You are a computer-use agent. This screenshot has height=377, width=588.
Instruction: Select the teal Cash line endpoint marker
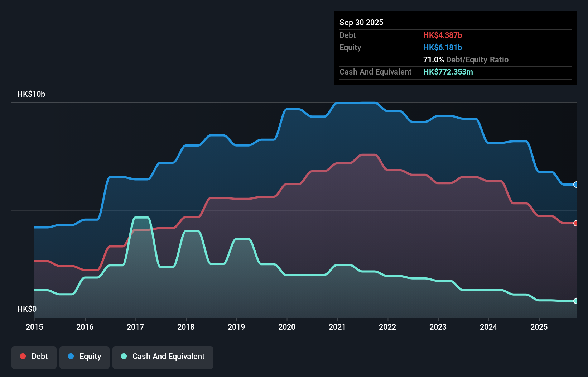576,301
